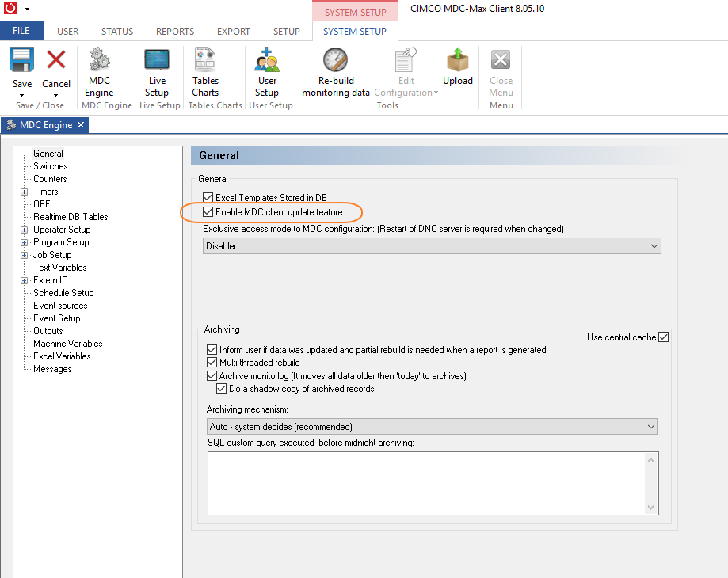Select Schedule Setup tree item
This screenshot has width=728, height=578.
pyautogui.click(x=63, y=293)
